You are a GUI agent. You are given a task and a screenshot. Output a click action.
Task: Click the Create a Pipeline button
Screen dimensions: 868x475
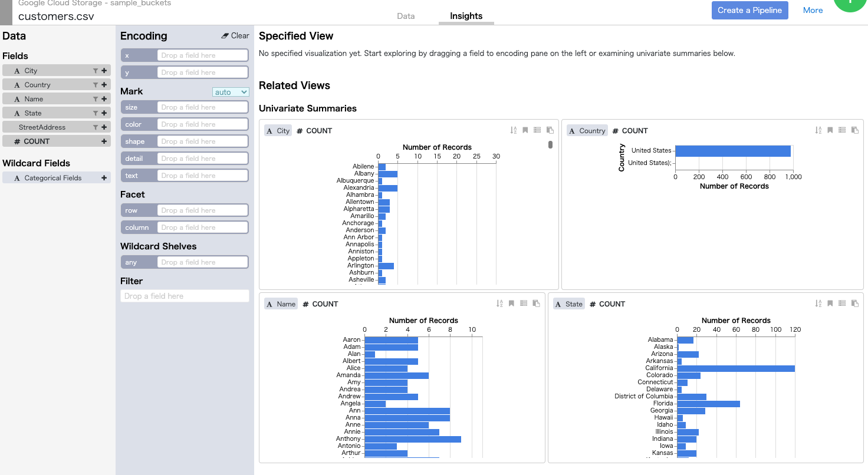[x=749, y=10]
